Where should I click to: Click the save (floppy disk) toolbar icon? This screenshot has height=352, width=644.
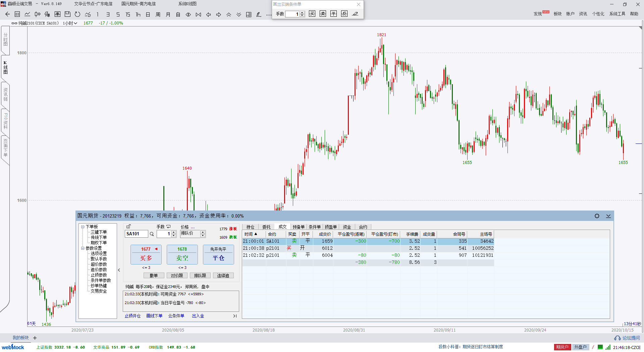(67, 14)
